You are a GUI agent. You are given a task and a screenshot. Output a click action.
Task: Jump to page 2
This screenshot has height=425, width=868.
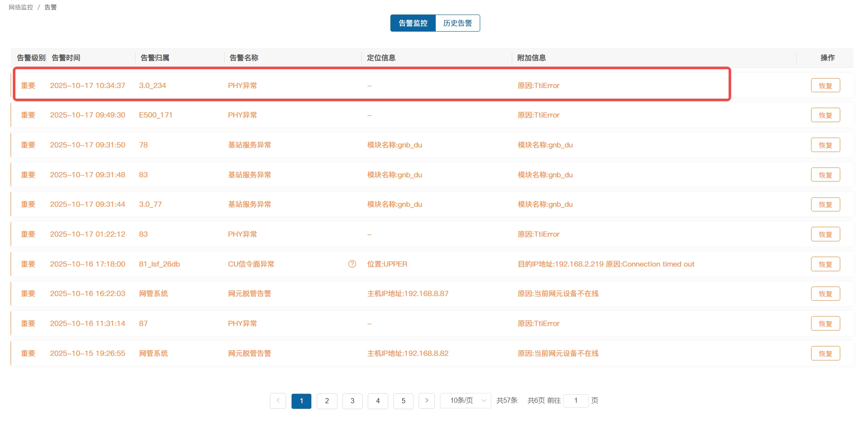point(327,401)
